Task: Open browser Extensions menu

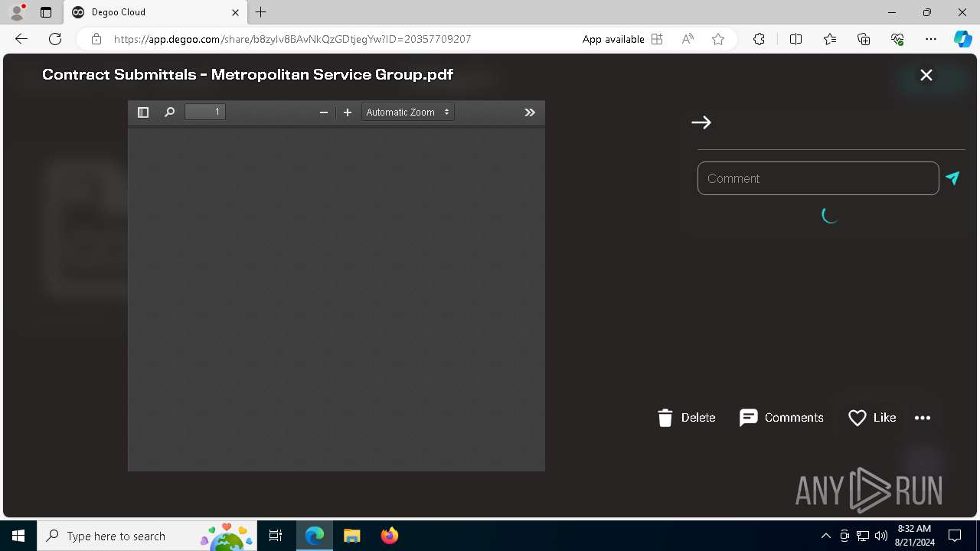Action: pyautogui.click(x=759, y=39)
